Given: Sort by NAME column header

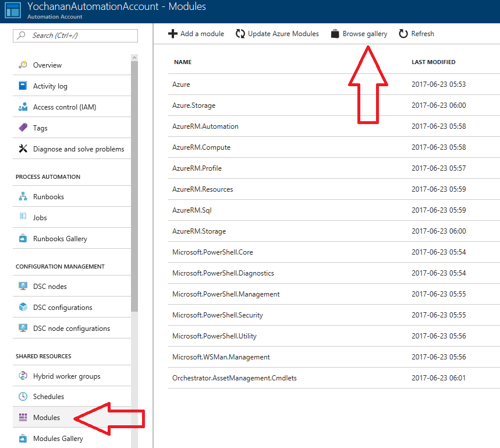Looking at the screenshot, I should (183, 62).
